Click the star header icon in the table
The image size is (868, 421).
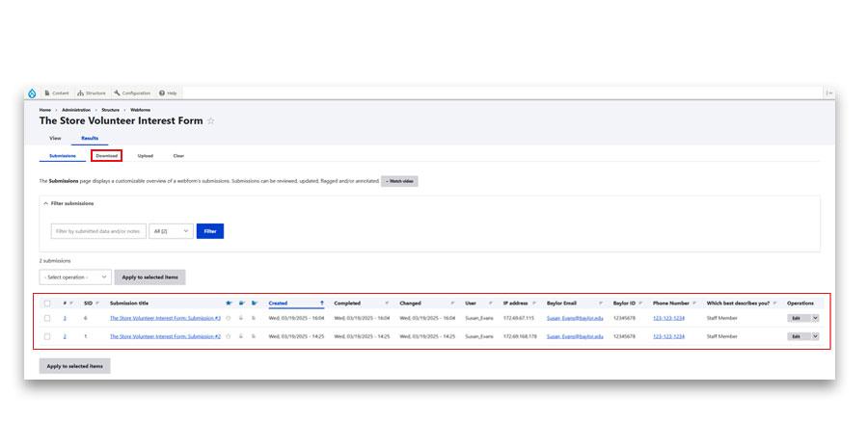(229, 303)
